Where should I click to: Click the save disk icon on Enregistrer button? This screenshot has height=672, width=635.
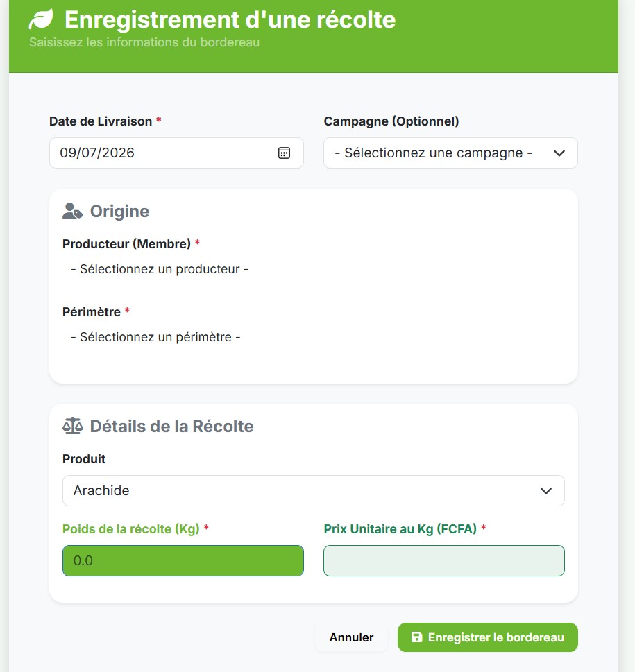[x=416, y=637]
